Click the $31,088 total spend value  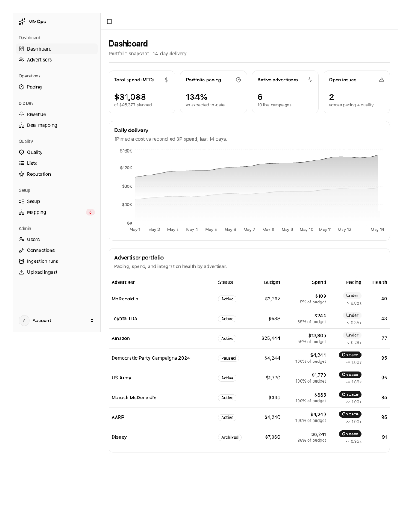click(x=130, y=97)
